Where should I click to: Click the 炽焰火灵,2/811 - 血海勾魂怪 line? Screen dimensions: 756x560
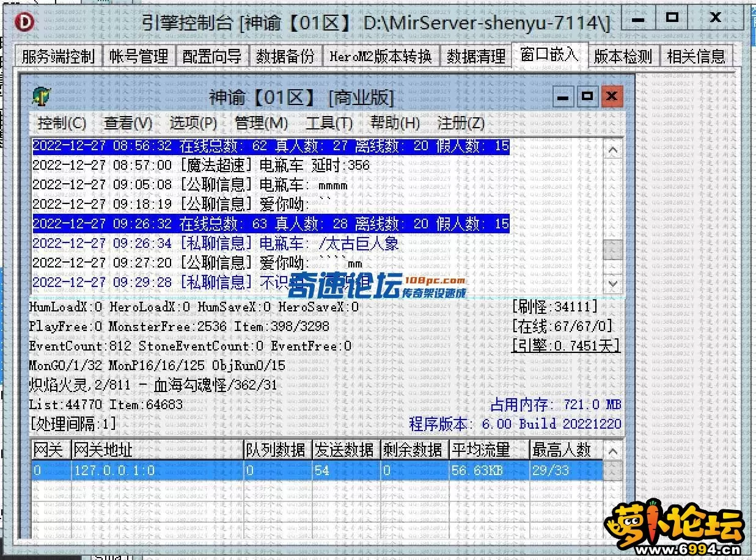coord(153,385)
